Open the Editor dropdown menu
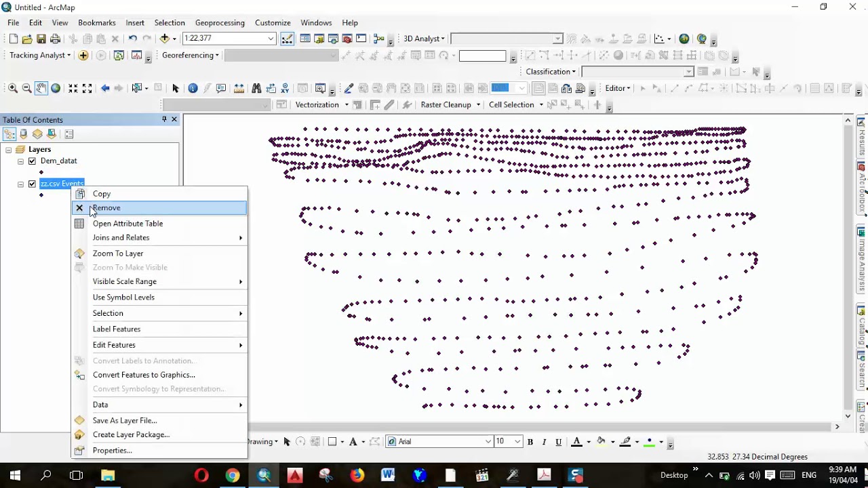 [618, 88]
